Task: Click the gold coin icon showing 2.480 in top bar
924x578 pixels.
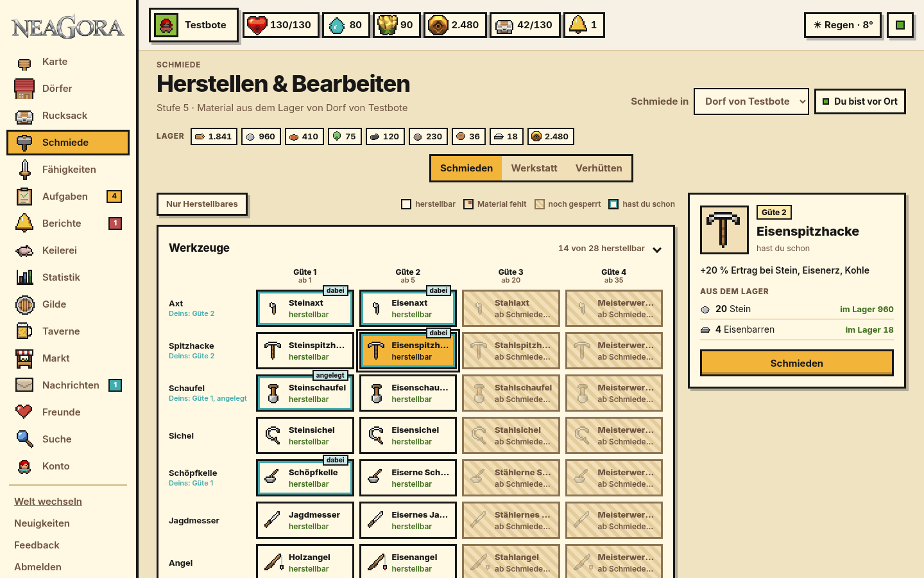Action: point(438,25)
